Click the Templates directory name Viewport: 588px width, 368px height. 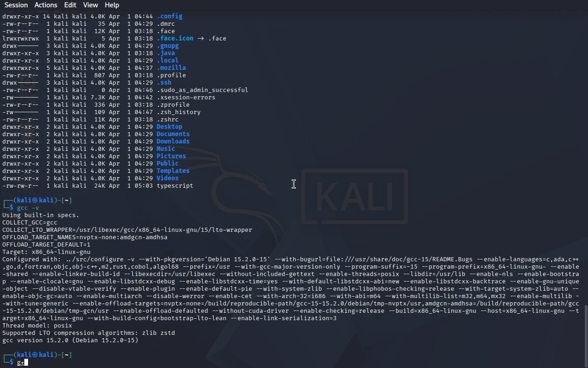click(173, 171)
